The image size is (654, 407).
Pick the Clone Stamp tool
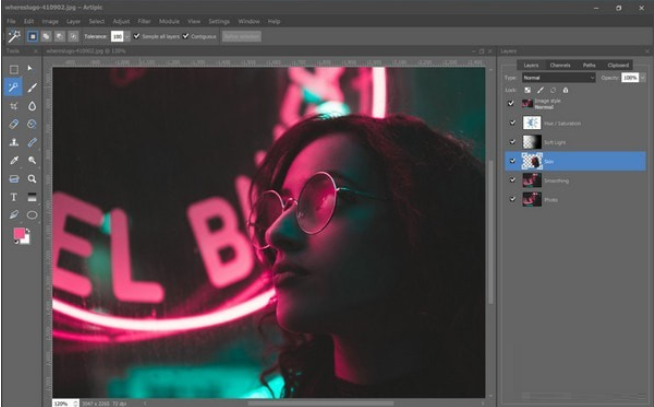tap(14, 142)
